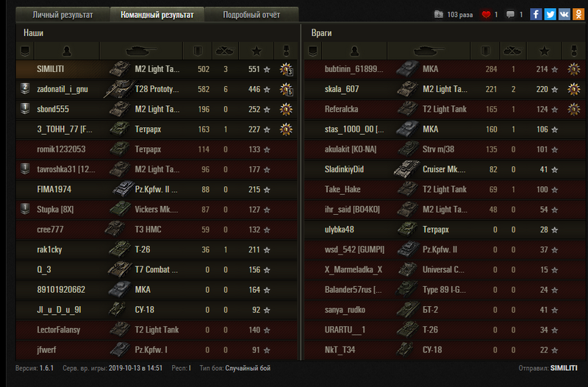Click the downloads folder icon
Screen dimensions: 588x387
438,15
